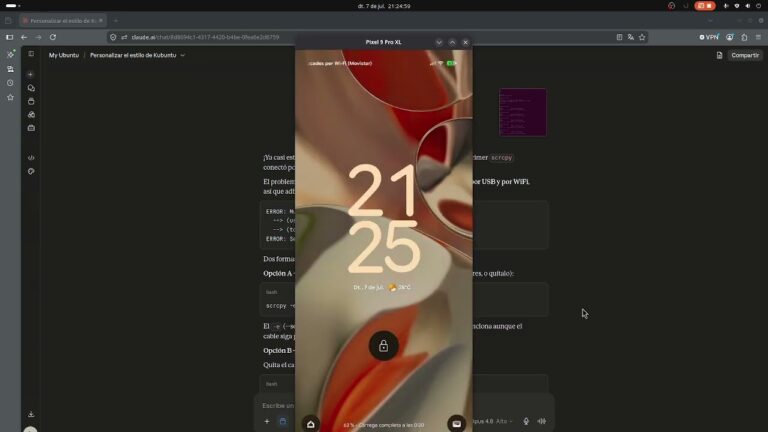Open the power icon in system tray
This screenshot has height=432, width=768.
(758, 6)
